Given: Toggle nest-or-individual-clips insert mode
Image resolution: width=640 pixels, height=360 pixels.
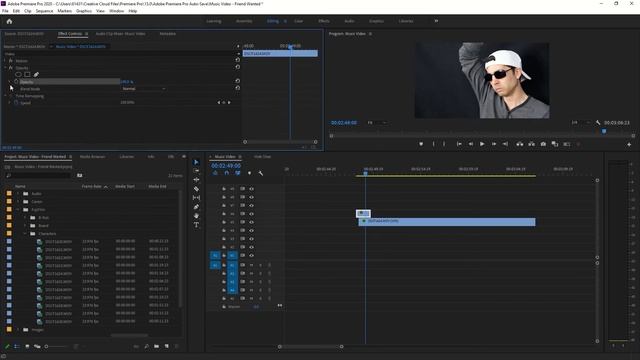Looking at the screenshot, I should 215,173.
